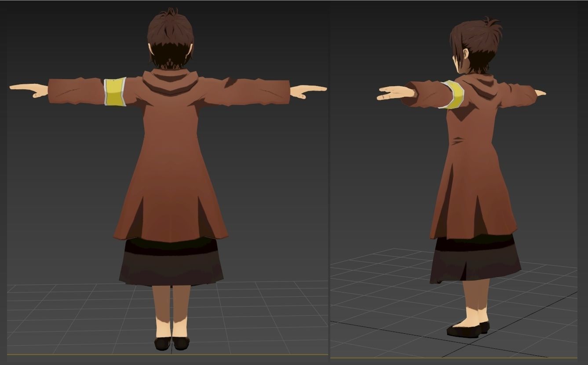Click the character's black shoes in the back-view viewport

172,343
